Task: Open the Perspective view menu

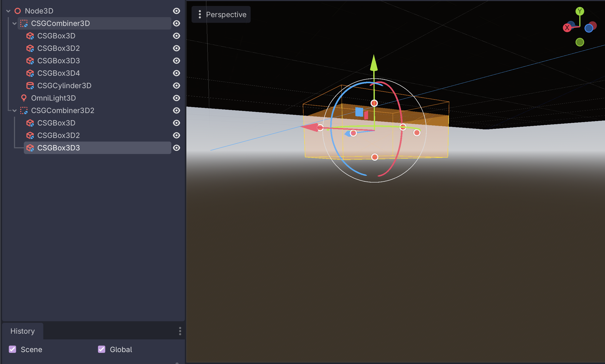Action: tap(221, 15)
